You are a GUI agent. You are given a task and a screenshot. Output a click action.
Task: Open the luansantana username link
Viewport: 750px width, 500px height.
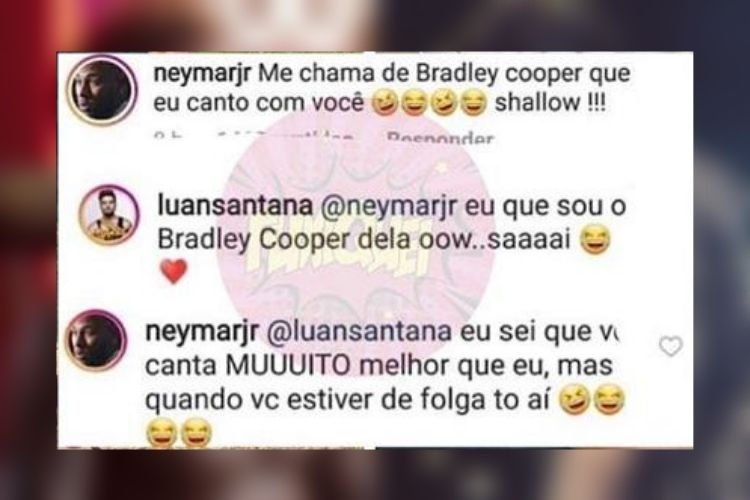[x=235, y=206]
